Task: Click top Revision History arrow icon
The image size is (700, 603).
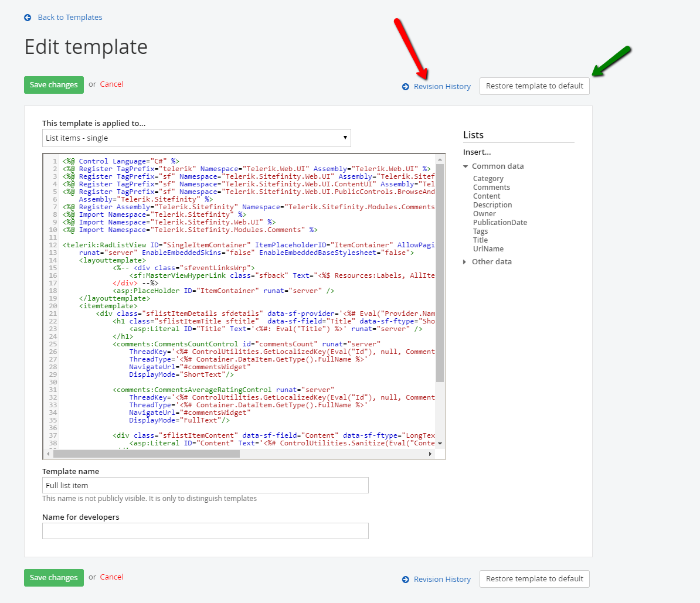Action: [x=405, y=87]
